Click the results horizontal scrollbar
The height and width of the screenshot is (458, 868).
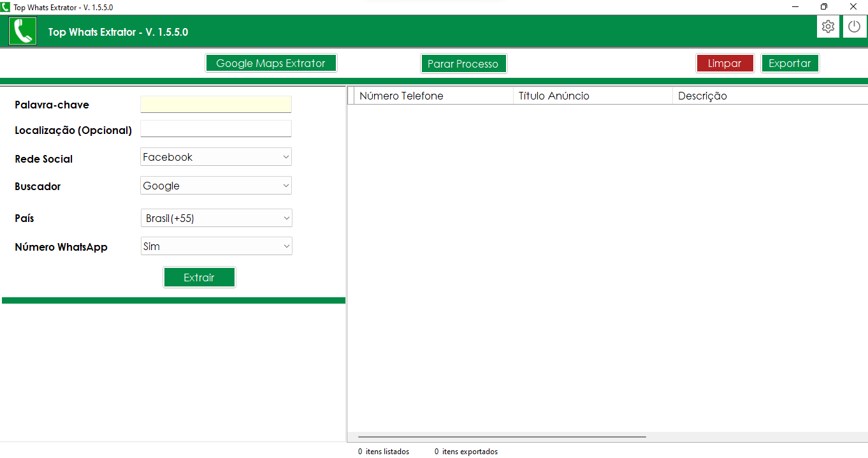(x=502, y=437)
